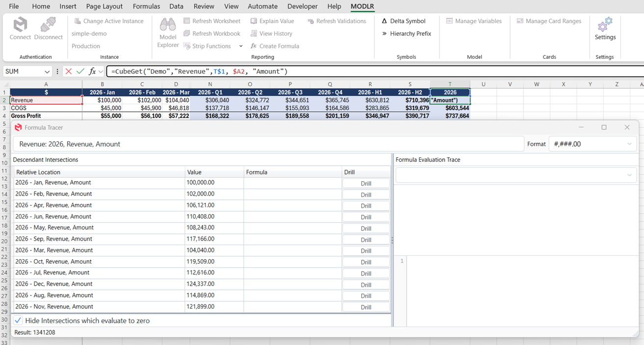Click Strip Functions

(207, 46)
